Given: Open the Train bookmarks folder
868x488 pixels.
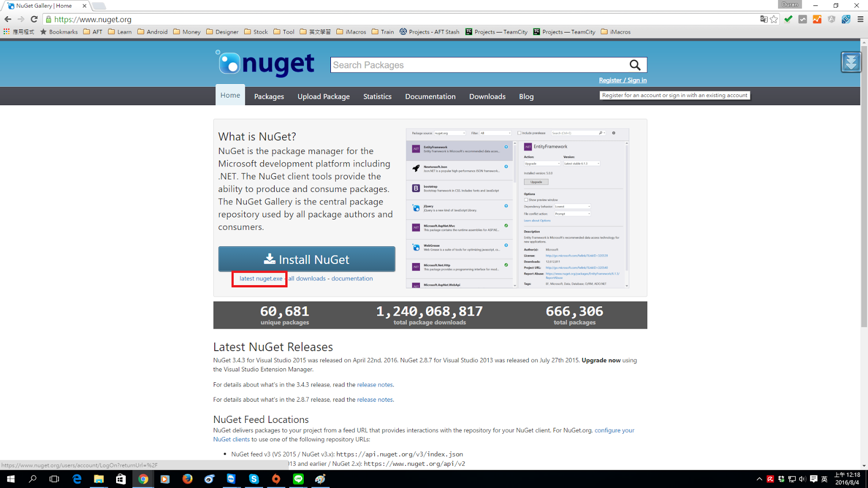Looking at the screenshot, I should (383, 32).
